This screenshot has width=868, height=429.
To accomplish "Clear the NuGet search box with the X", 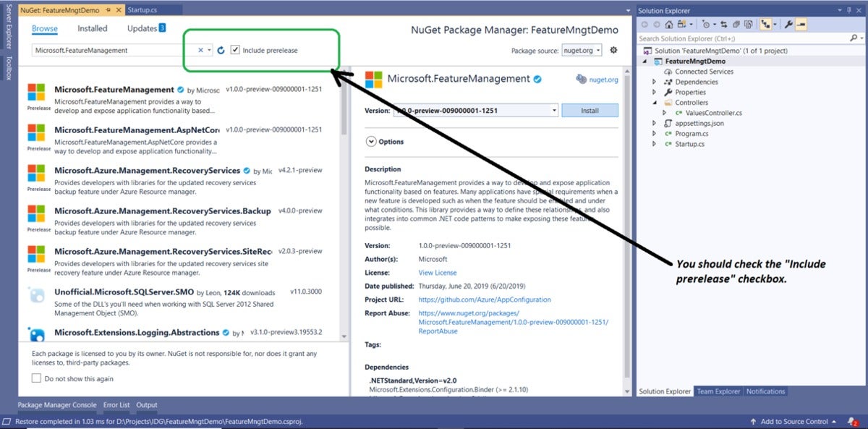I will pyautogui.click(x=200, y=51).
